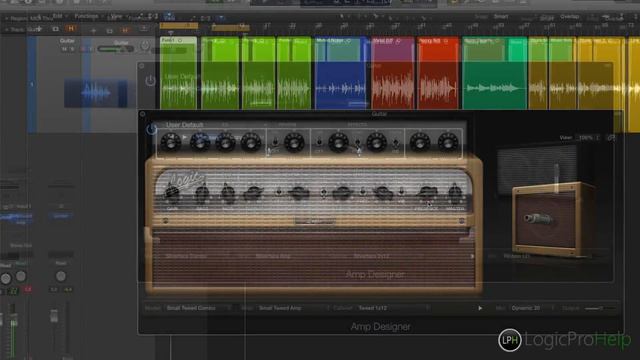640x360 pixels.
Task: Expand the Region: Midi Thru inspector section
Action: [6, 18]
